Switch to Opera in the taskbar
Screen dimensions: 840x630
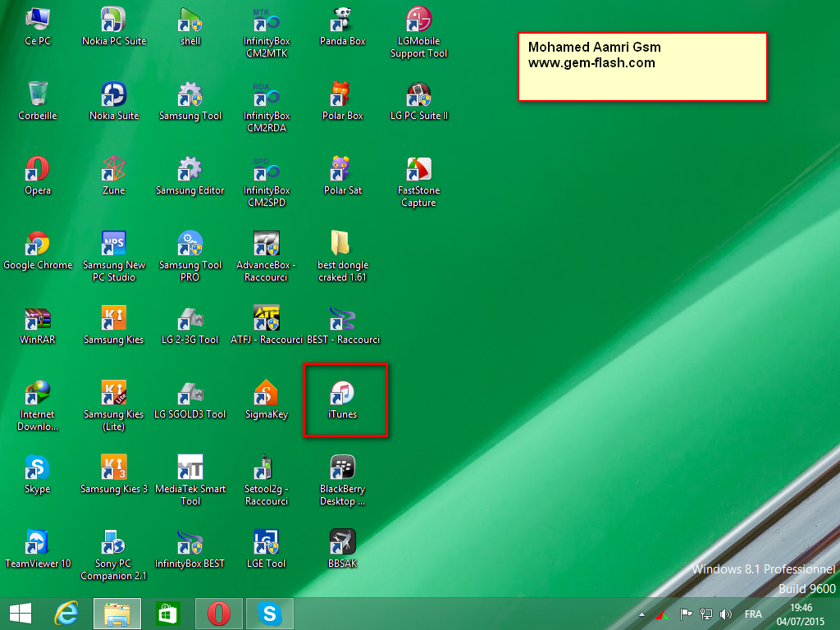pos(218,614)
